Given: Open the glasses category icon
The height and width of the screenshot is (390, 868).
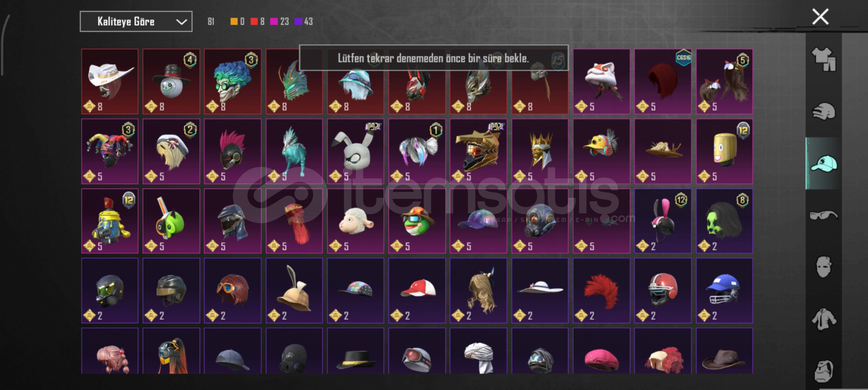Looking at the screenshot, I should point(824,215).
